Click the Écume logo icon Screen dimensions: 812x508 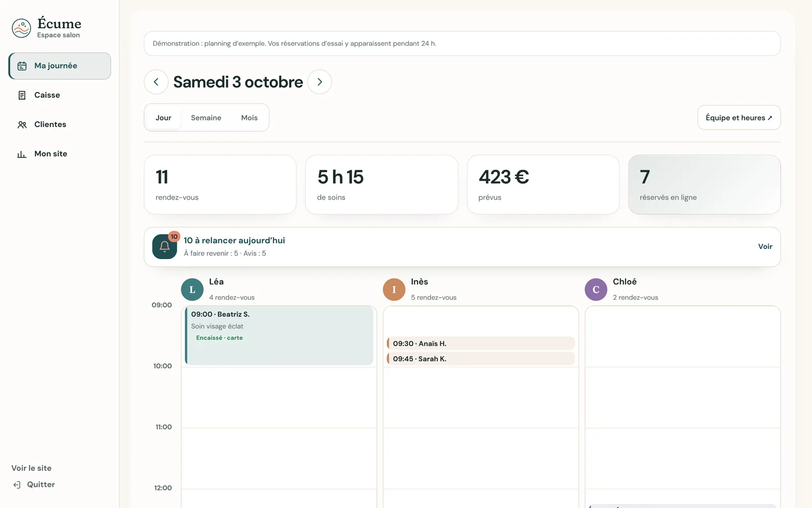coord(21,28)
